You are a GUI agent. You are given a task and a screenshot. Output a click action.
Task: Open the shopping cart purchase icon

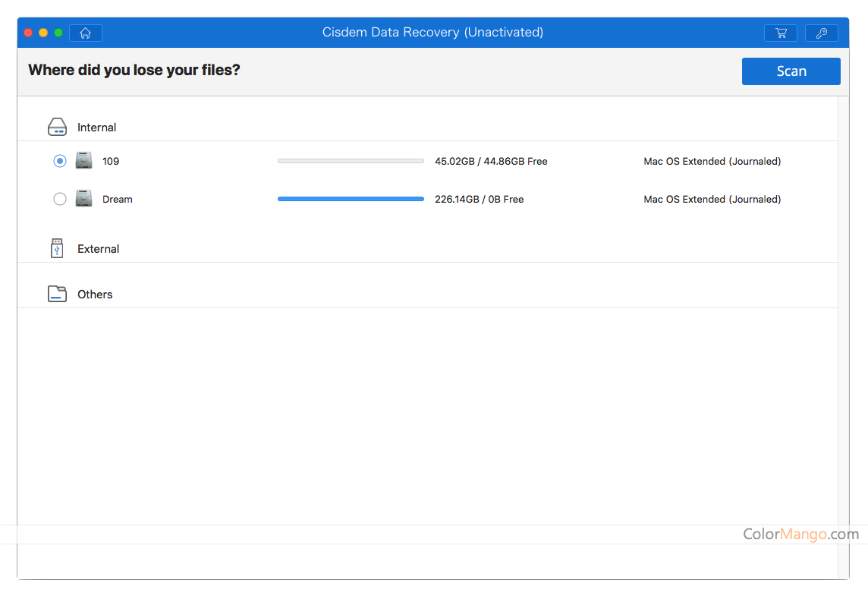[780, 33]
